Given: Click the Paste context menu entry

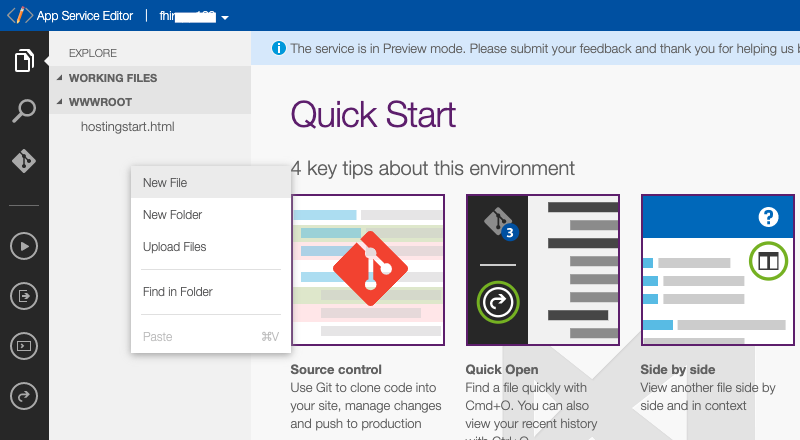Looking at the screenshot, I should (211, 337).
